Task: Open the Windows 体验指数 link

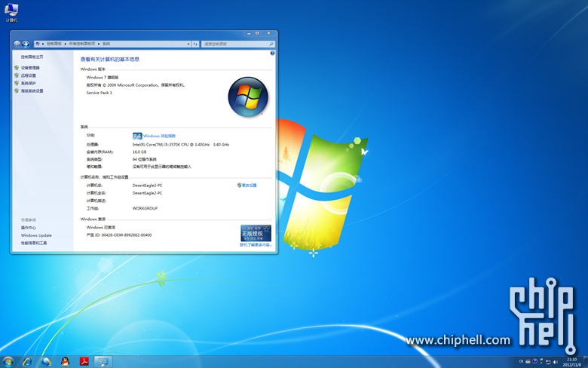Action: (x=159, y=136)
